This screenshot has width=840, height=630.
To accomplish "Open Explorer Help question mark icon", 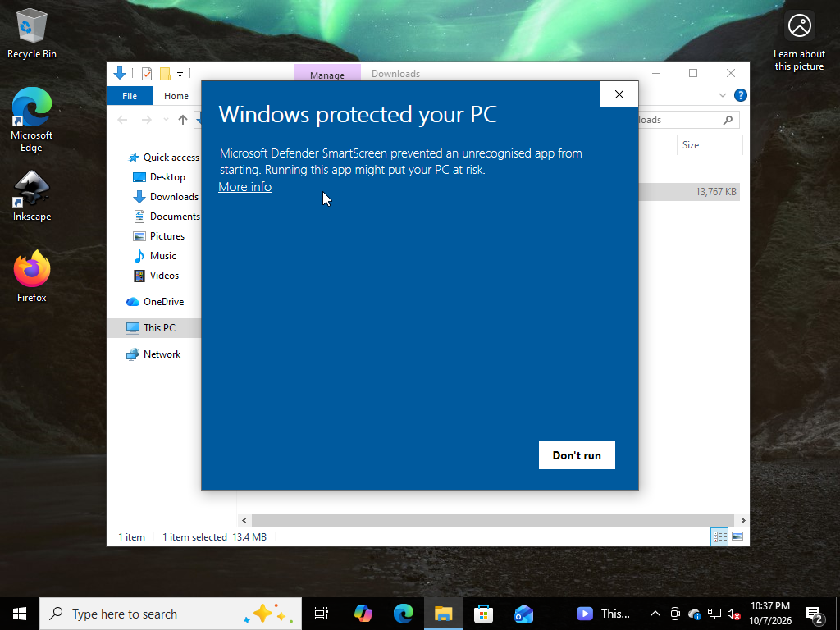I will point(741,95).
